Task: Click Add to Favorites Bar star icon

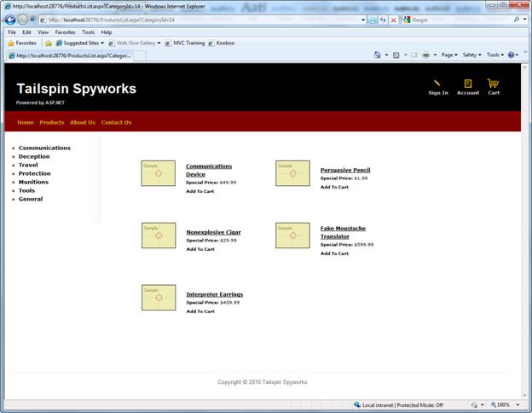Action: click(49, 44)
